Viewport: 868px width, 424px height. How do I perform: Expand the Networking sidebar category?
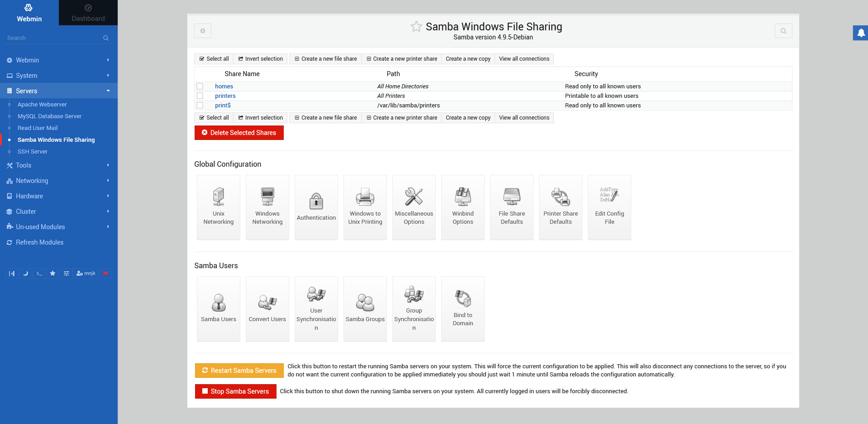click(x=59, y=181)
